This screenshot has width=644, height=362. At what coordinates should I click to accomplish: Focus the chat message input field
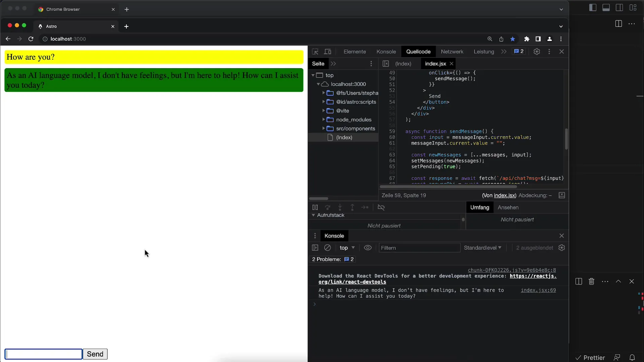[44, 354]
